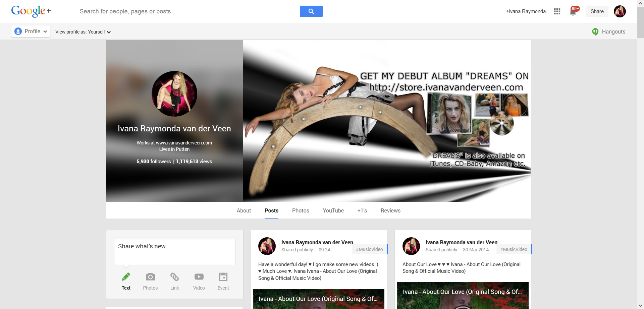Click author name on 09:24 post
Screen dimensions: 644x309
click(x=317, y=242)
